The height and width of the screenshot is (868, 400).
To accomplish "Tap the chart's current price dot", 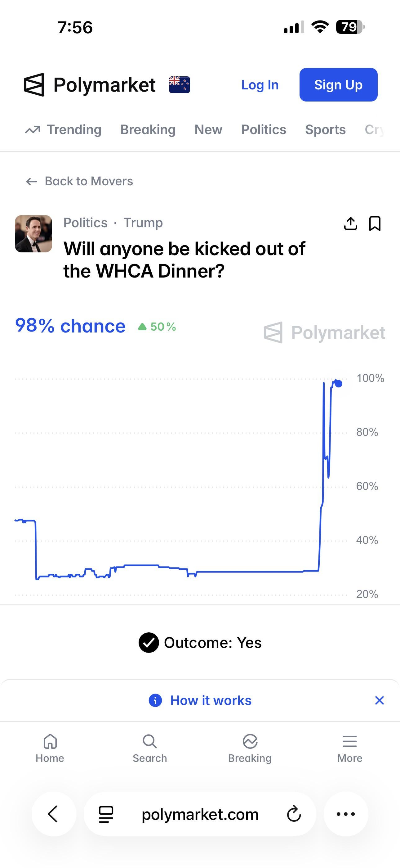I will pyautogui.click(x=338, y=384).
